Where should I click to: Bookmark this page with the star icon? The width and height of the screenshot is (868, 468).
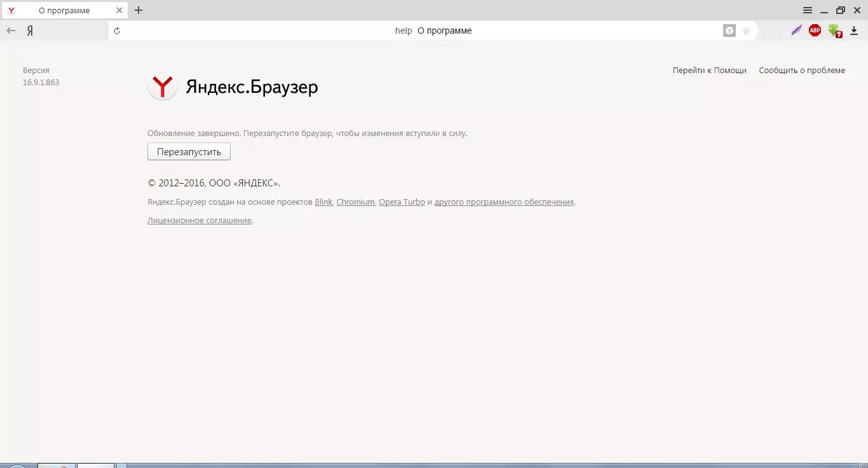(747, 31)
